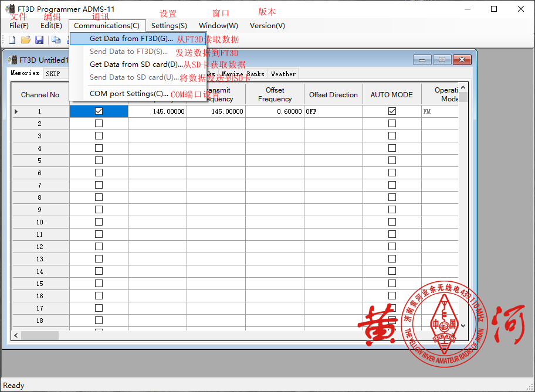Image resolution: width=535 pixels, height=392 pixels.
Task: Enable the checkbox for channel 5
Action: pos(99,161)
